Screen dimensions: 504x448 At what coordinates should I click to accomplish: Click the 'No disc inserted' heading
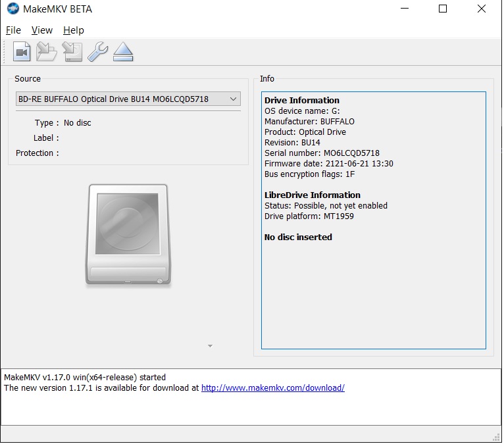(x=298, y=237)
